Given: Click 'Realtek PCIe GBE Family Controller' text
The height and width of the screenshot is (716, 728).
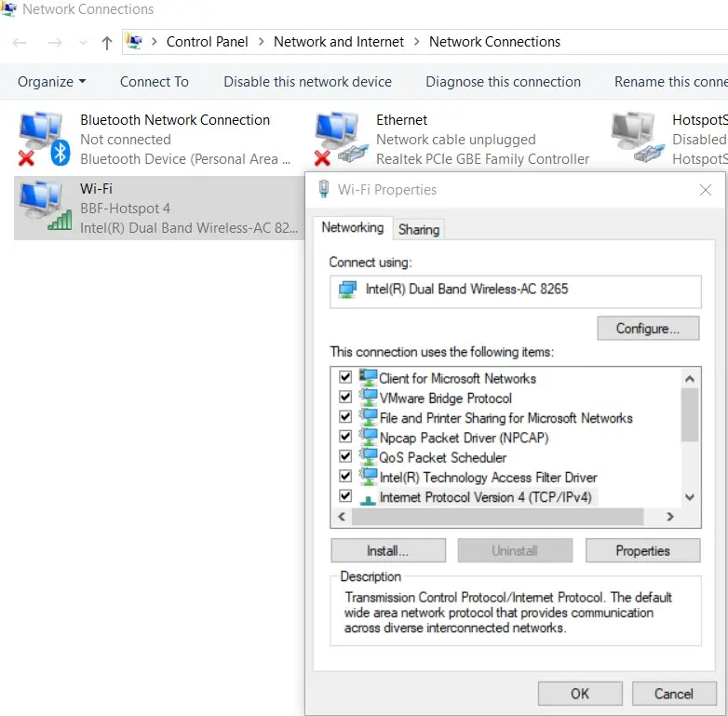Looking at the screenshot, I should [x=482, y=159].
